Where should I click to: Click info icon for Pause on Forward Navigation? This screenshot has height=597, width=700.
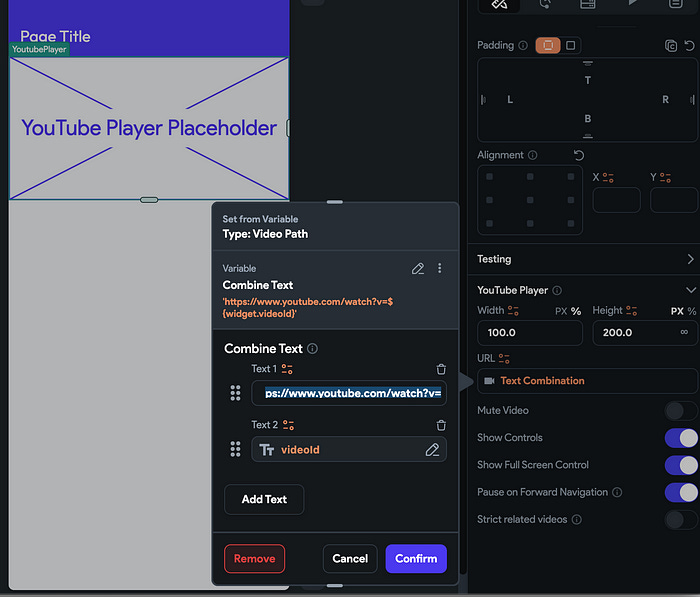pyautogui.click(x=617, y=493)
